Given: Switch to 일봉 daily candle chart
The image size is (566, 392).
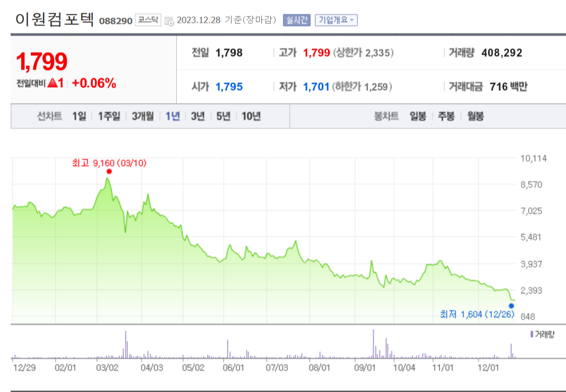Looking at the screenshot, I should point(418,116).
